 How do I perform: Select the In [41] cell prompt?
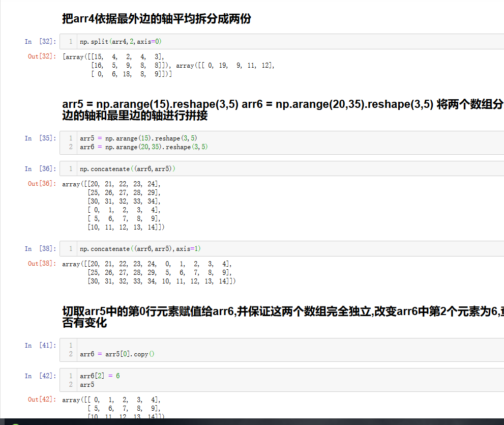pos(41,345)
